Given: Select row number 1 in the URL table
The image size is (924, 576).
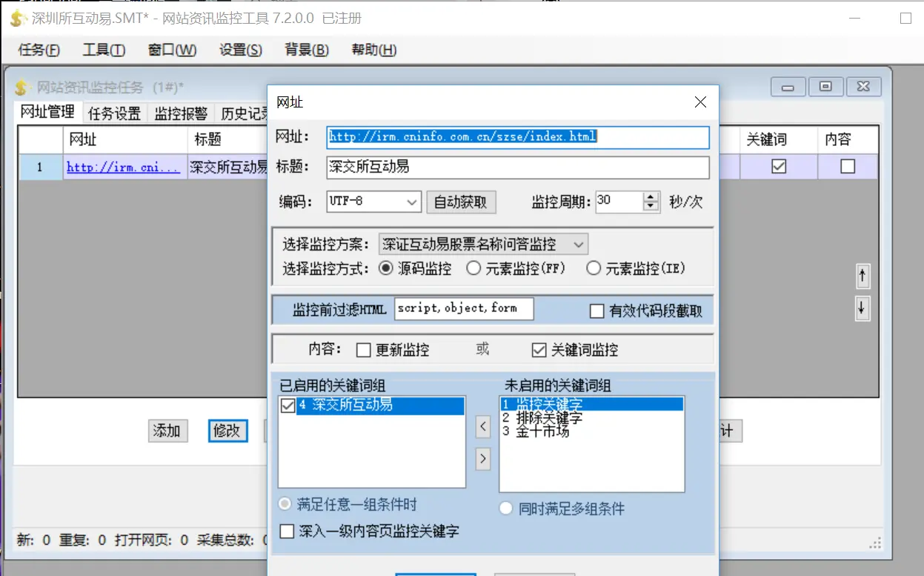Looking at the screenshot, I should [x=40, y=167].
